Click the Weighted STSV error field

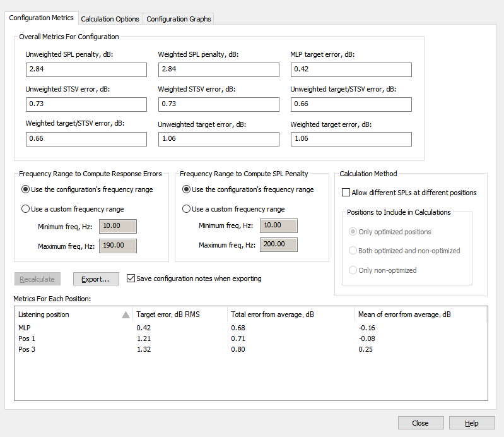coord(219,104)
